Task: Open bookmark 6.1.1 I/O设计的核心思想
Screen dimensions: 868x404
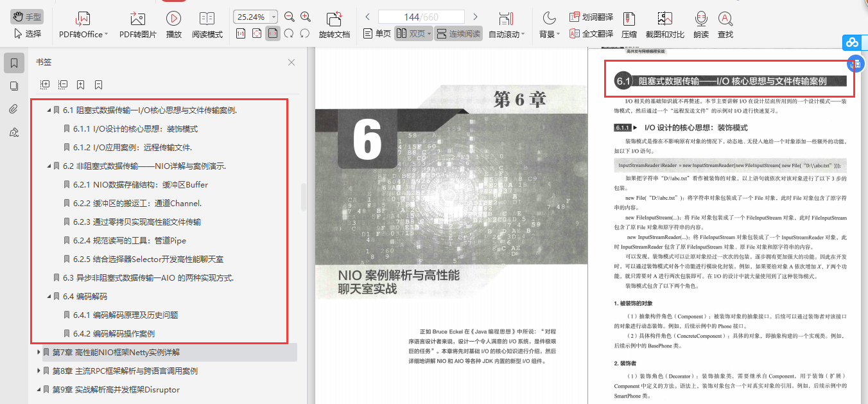Action: [x=135, y=129]
